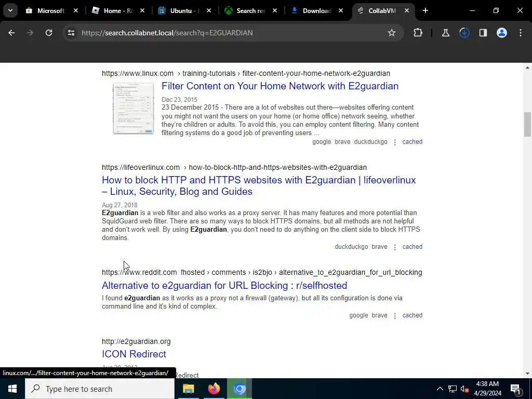The height and width of the screenshot is (399, 532).
Task: Click 'brave' engine link under linux.com result
Action: (x=342, y=142)
